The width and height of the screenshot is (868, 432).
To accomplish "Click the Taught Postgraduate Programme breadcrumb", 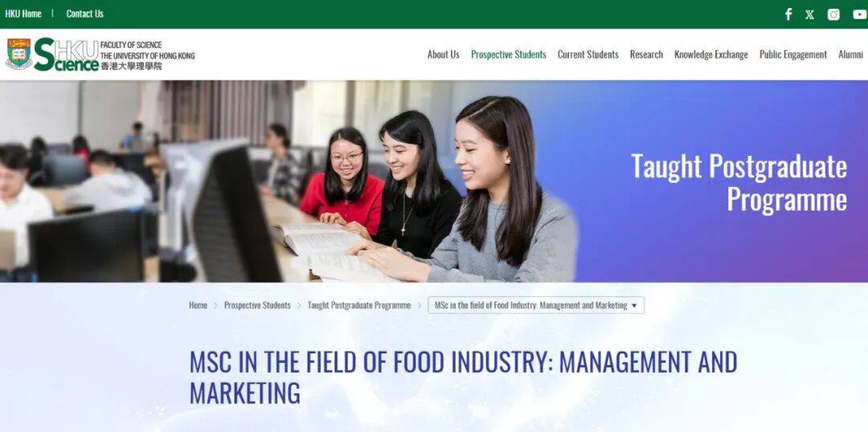I will click(358, 305).
